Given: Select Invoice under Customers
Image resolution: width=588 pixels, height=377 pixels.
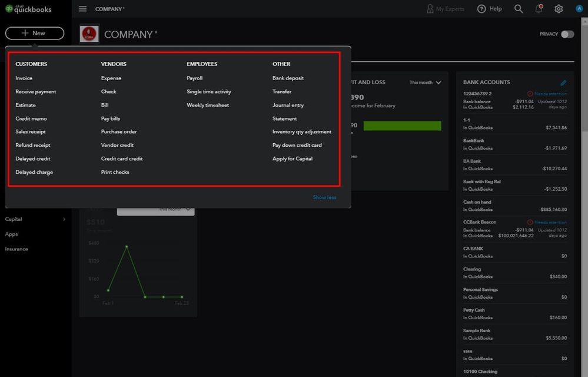Looking at the screenshot, I should click(24, 78).
